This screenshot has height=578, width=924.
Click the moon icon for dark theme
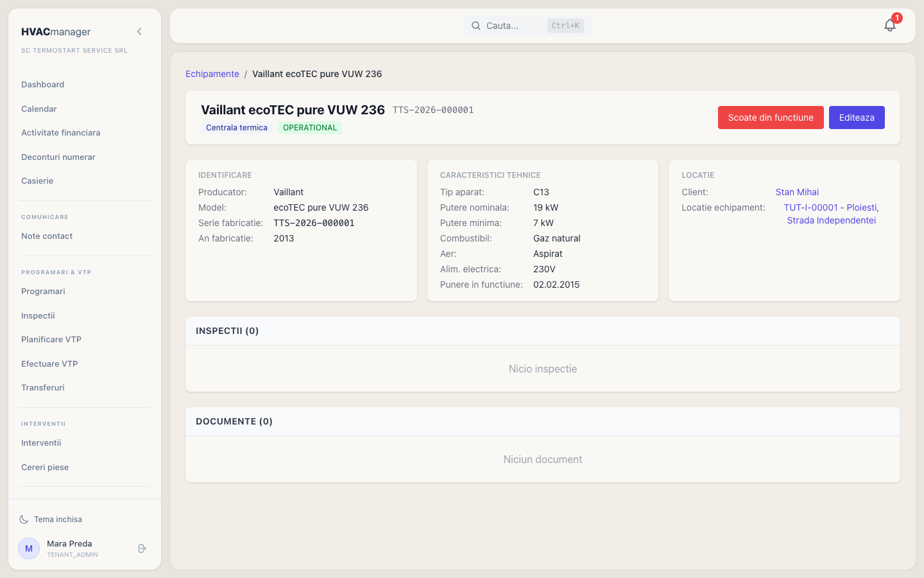point(24,520)
